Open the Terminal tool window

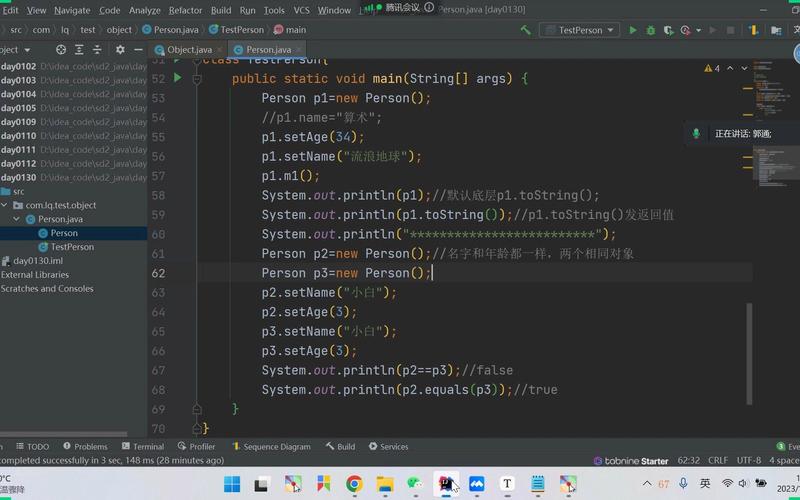click(x=143, y=446)
